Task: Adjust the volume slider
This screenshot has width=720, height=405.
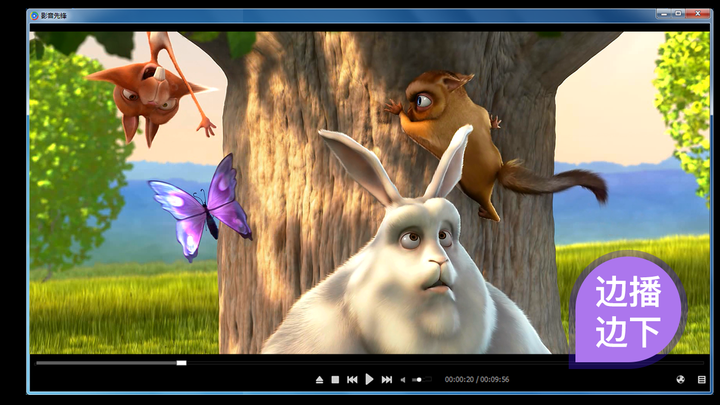Action: [422, 380]
